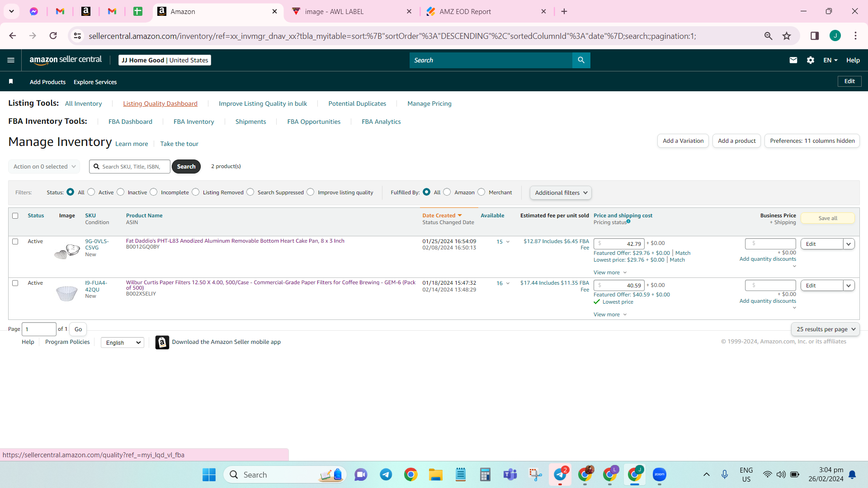Screen dimensions: 868x488
Task: Click the browser reload icon
Action: click(53, 36)
